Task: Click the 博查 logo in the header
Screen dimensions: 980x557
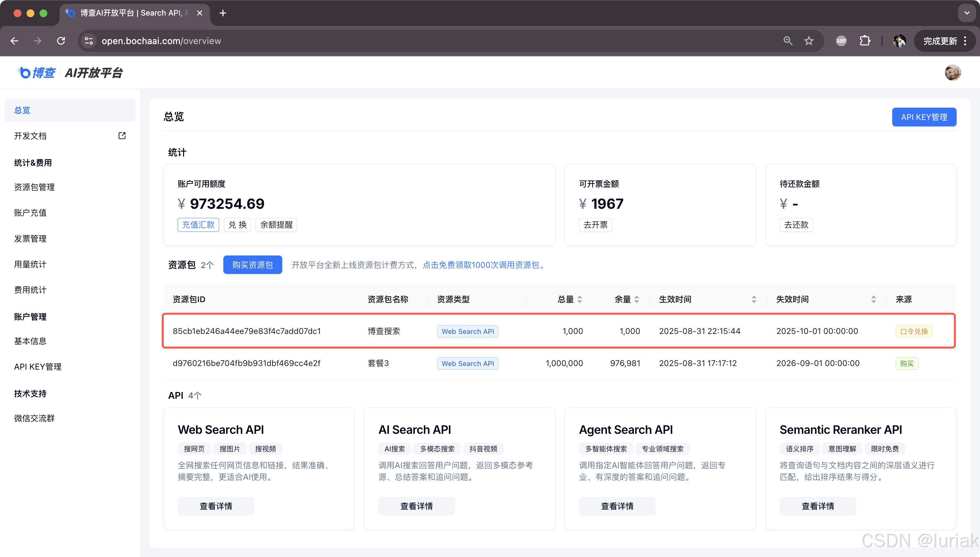Action: [x=37, y=73]
